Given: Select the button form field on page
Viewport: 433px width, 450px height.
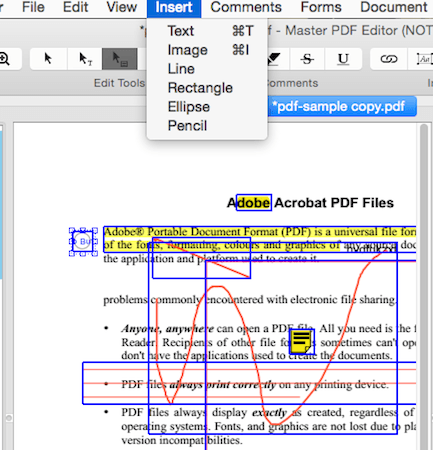Looking at the screenshot, I should [x=83, y=242].
